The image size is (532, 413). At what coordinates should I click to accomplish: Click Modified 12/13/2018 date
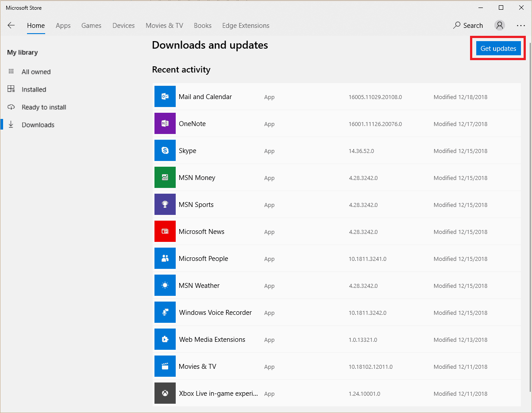(x=460, y=340)
